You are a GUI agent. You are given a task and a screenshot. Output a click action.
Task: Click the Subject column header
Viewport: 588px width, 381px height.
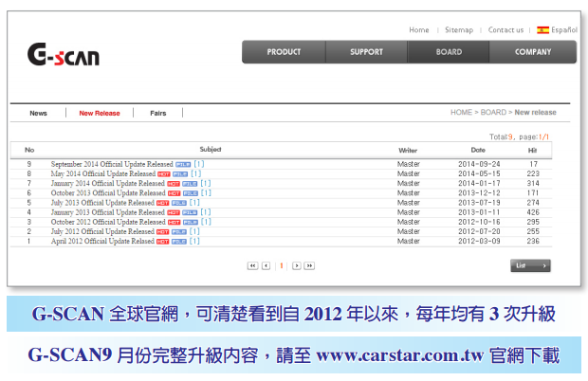pos(210,150)
